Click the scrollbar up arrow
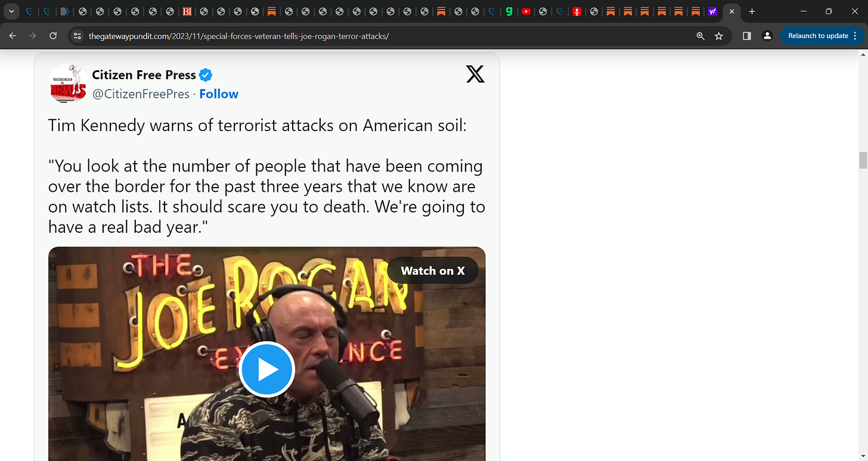The height and width of the screenshot is (461, 868). [862, 54]
